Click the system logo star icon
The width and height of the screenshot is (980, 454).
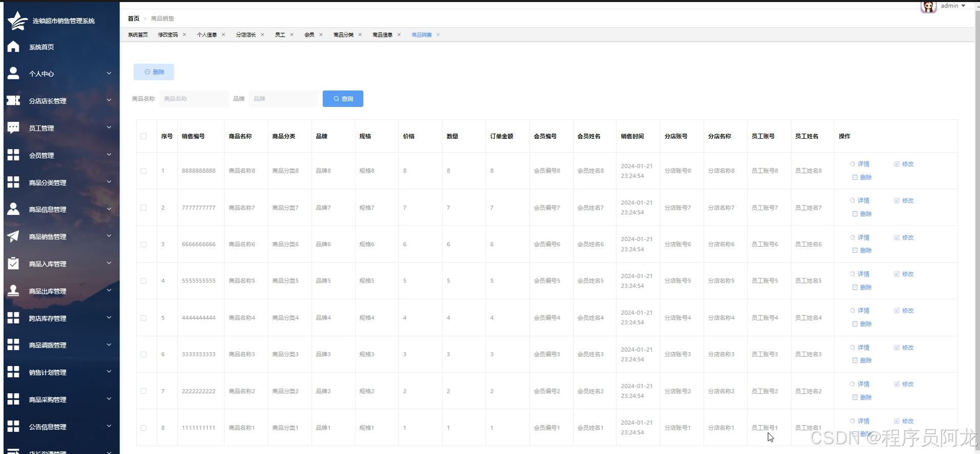(x=17, y=20)
